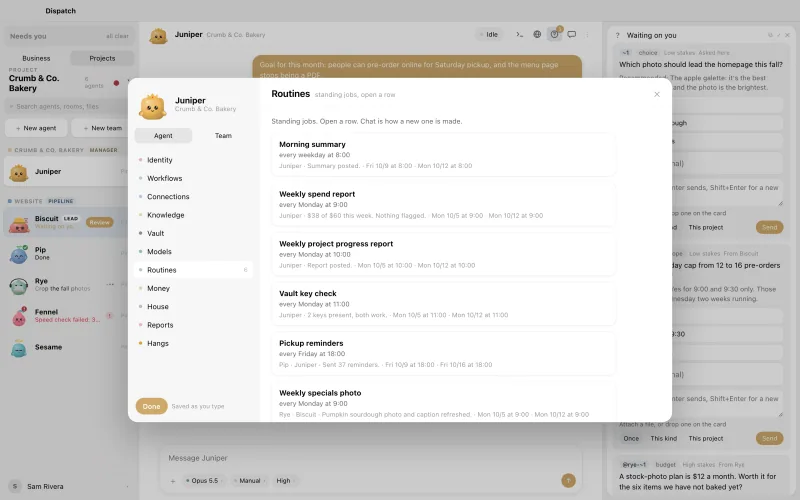Open the Money settings section

[x=193, y=288]
